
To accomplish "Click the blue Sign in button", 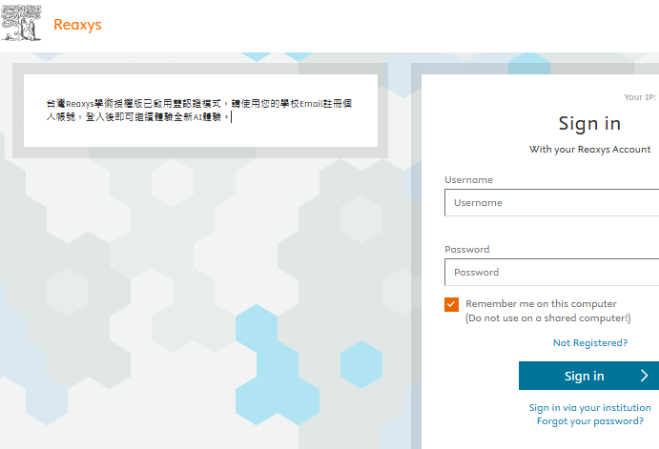I will [x=589, y=375].
